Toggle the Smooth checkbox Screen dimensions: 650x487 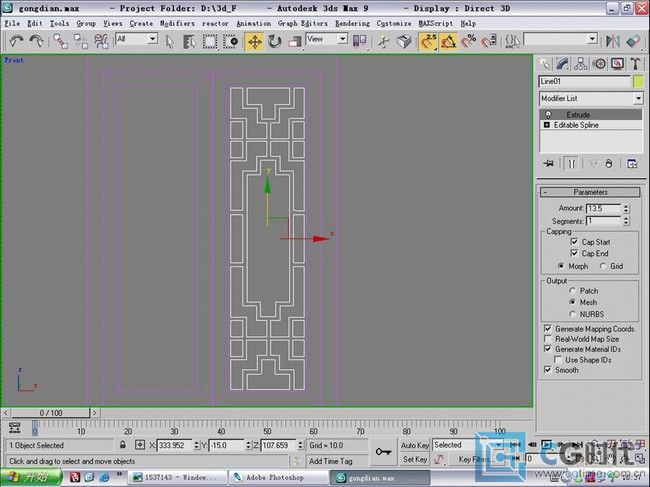pyautogui.click(x=548, y=370)
